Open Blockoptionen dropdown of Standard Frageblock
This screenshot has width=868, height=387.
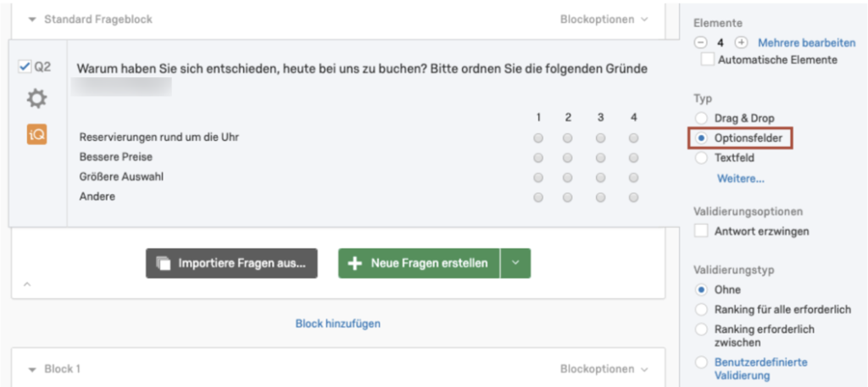pyautogui.click(x=604, y=20)
